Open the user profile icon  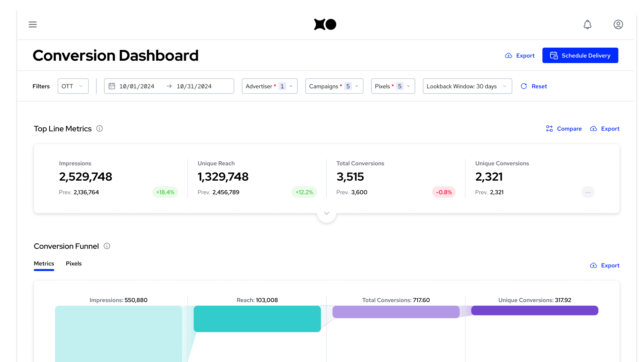[x=618, y=24]
